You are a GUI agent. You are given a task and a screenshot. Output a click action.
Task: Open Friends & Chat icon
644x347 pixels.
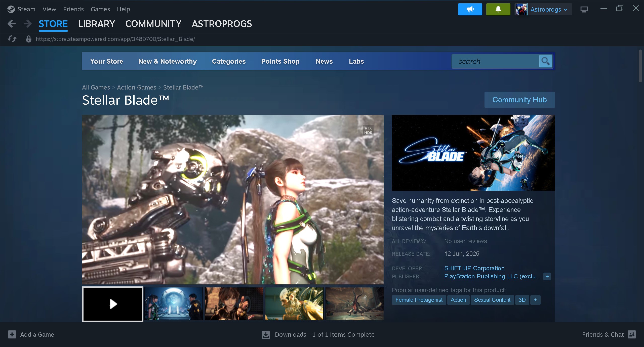(632, 334)
